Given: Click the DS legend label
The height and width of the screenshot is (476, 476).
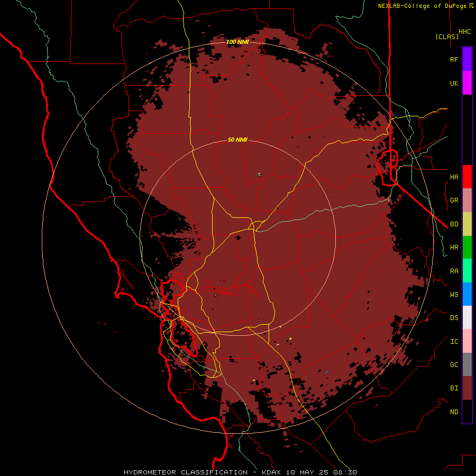Looking at the screenshot, I should (x=454, y=318).
